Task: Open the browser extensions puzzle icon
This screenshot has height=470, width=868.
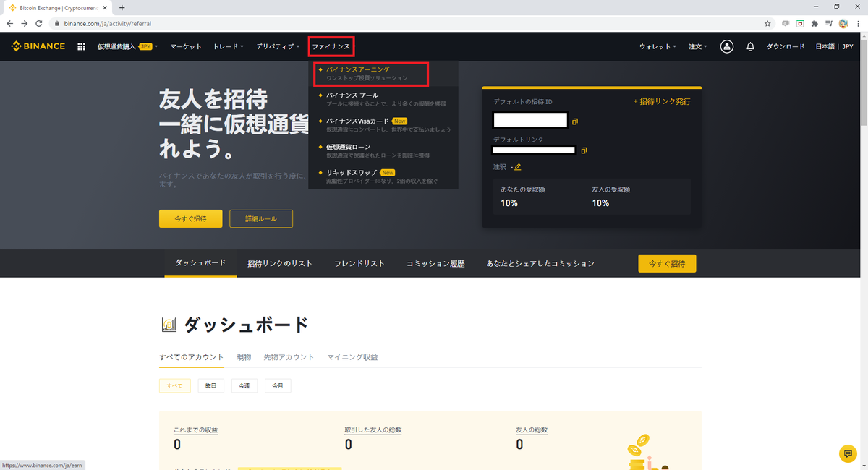Action: (x=815, y=23)
